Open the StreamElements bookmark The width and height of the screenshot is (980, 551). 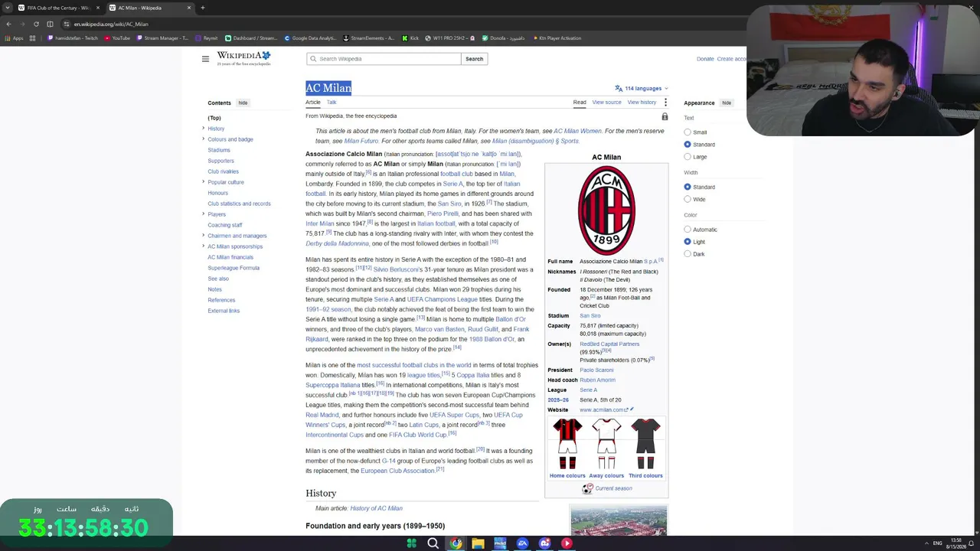[x=369, y=38]
